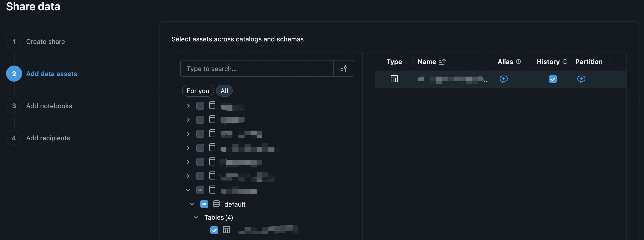
Task: Check the first catalog's checkbox
Action: point(200,106)
